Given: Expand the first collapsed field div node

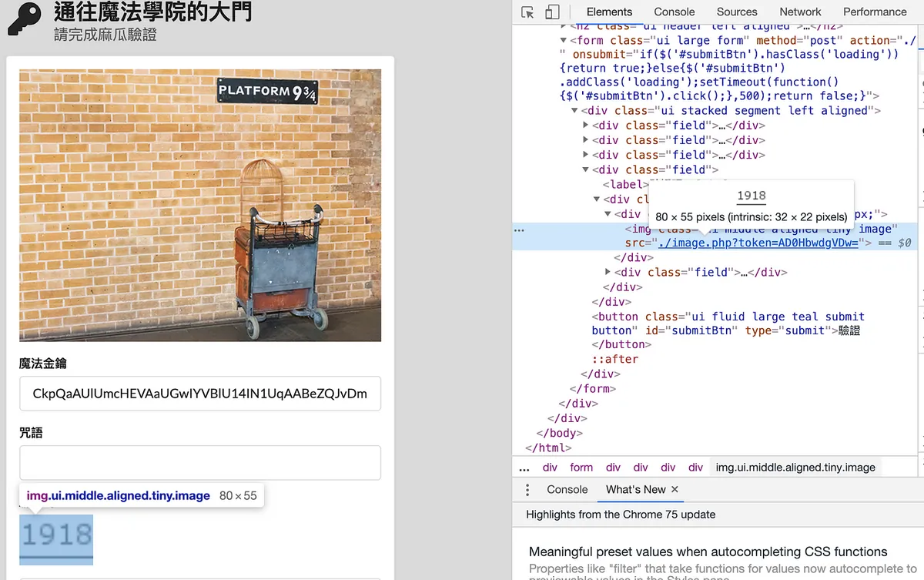Looking at the screenshot, I should click(586, 126).
